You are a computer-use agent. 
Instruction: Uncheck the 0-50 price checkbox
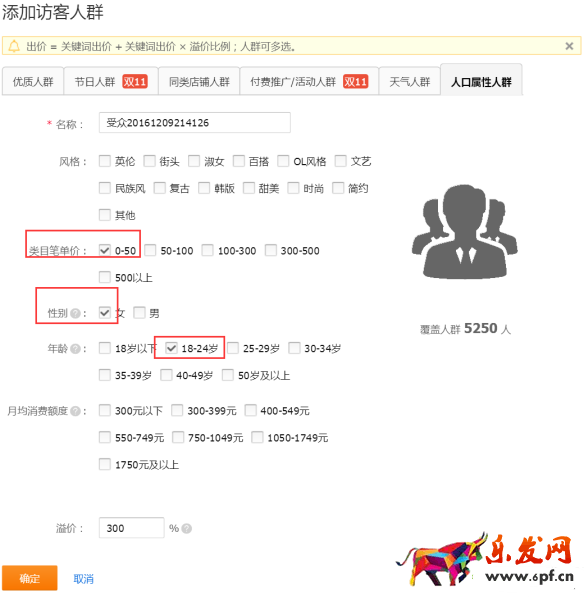[x=105, y=250]
